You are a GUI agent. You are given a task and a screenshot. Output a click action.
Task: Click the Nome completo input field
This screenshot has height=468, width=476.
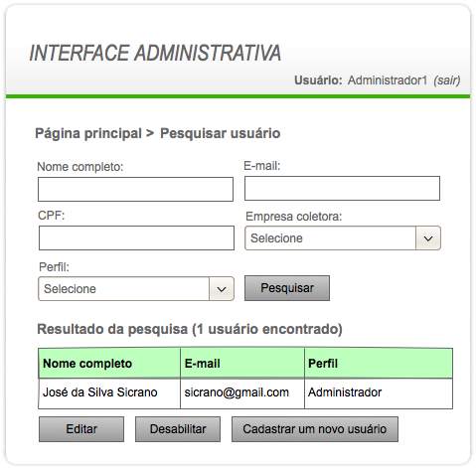coord(135,189)
